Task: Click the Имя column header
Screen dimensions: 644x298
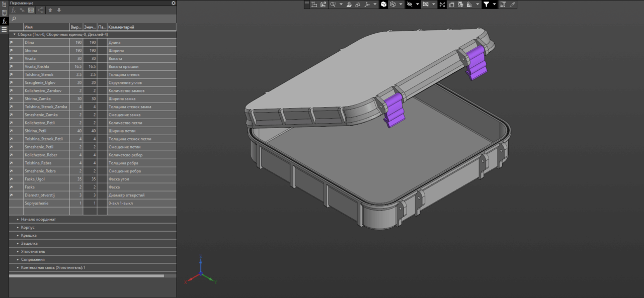Action: pos(46,27)
